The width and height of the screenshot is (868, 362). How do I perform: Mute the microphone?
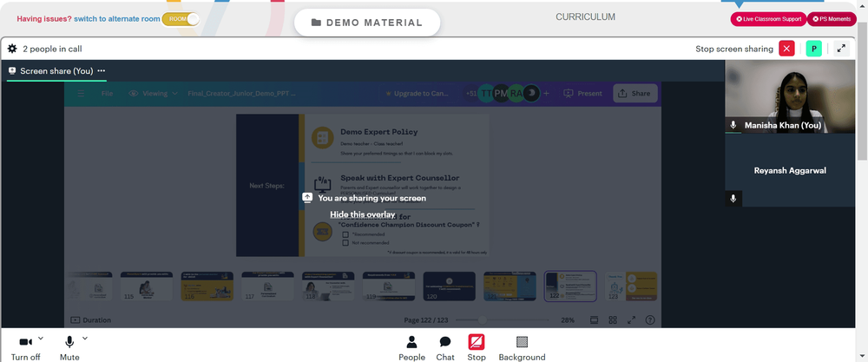click(69, 347)
